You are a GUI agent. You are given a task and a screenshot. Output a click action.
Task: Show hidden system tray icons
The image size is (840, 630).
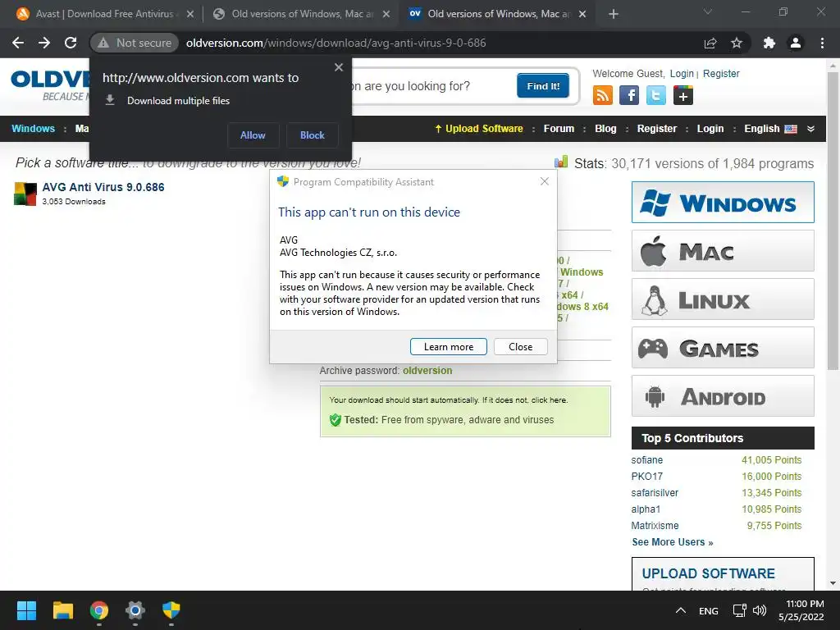point(680,610)
